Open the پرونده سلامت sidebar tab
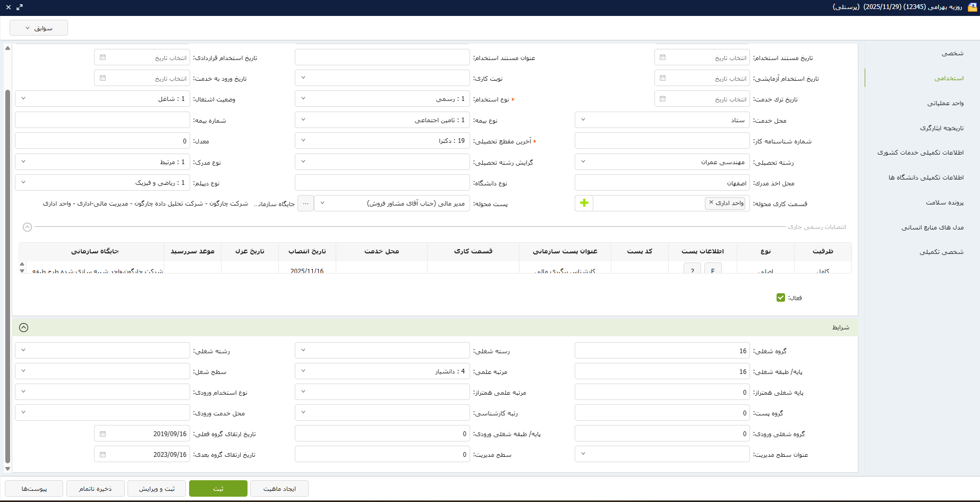 pyautogui.click(x=944, y=202)
